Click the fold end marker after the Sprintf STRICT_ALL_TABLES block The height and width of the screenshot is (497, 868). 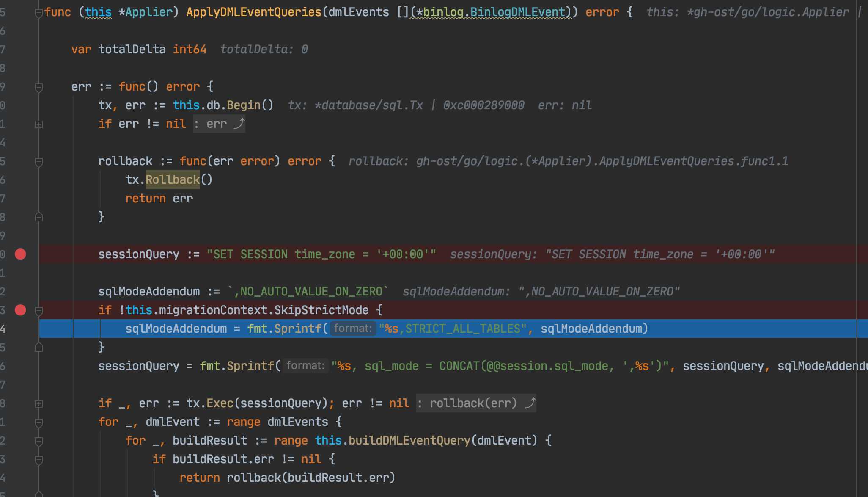38,347
